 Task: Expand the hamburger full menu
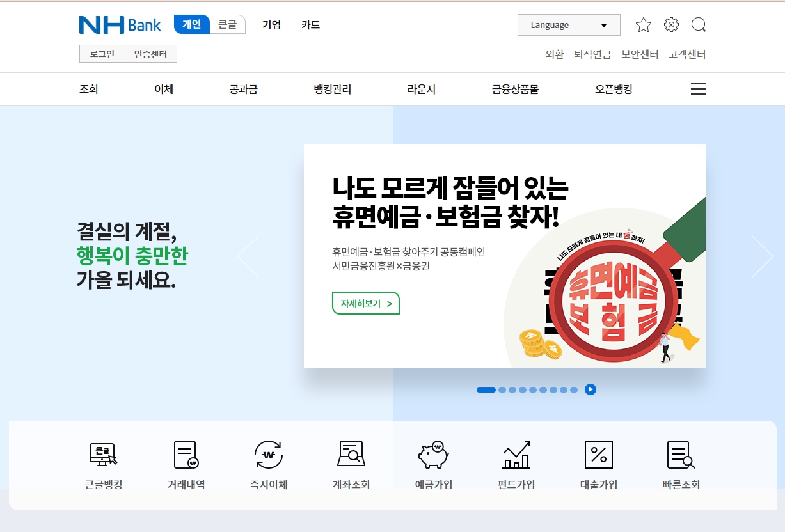(x=698, y=89)
